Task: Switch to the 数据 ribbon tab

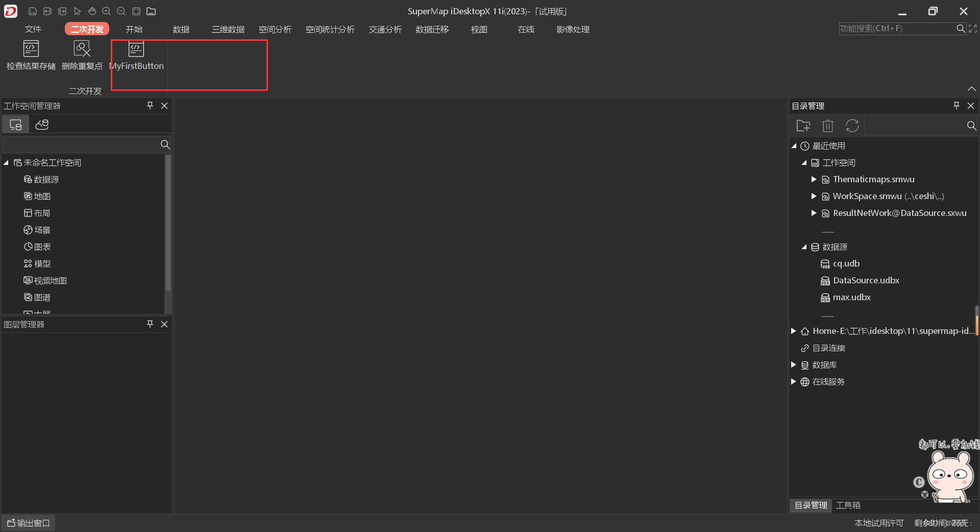Action: click(x=181, y=29)
